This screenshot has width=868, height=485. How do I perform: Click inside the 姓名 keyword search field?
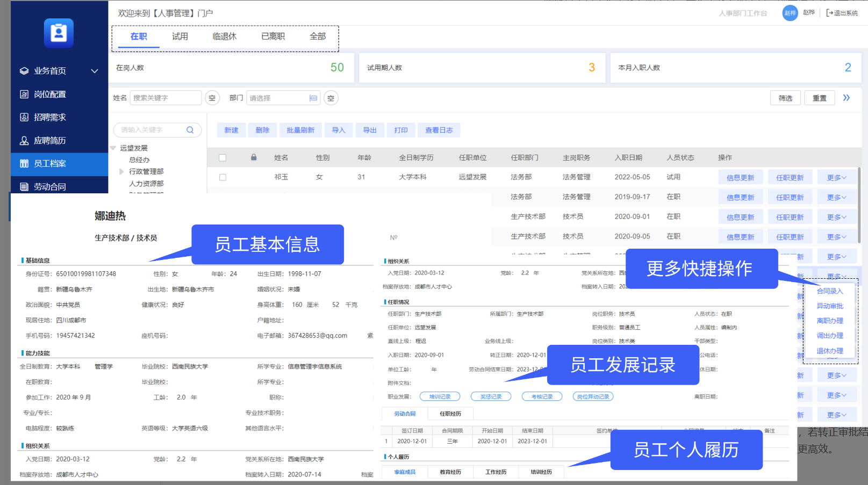165,98
